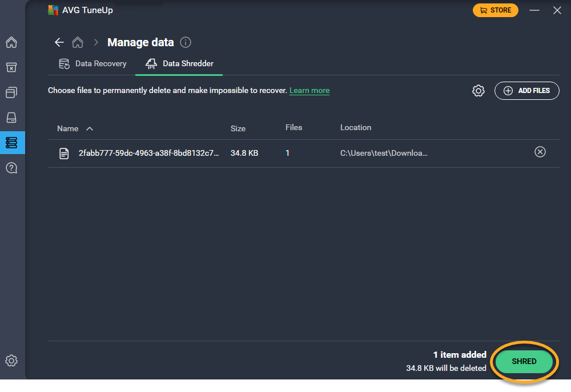Open settings gear in bottom-left sidebar

(x=11, y=361)
